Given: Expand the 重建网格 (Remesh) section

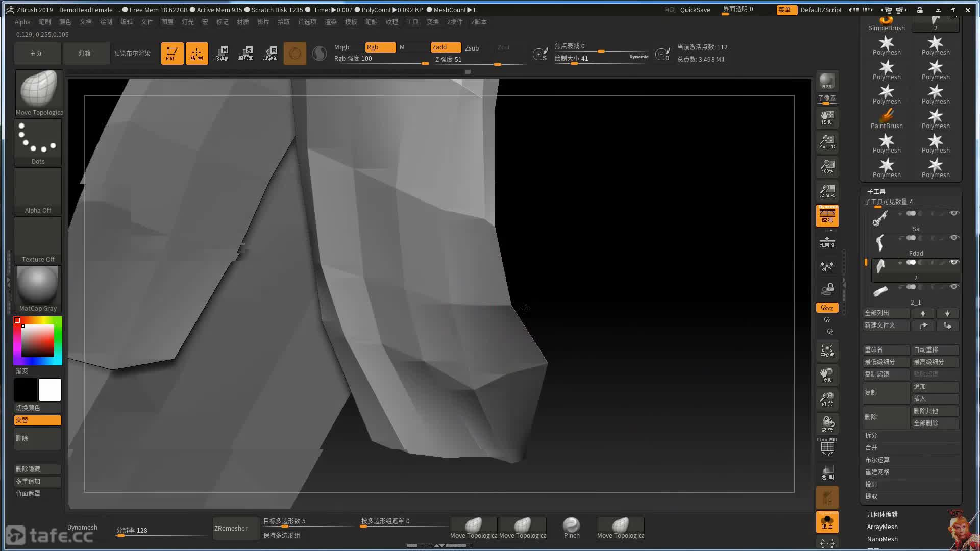Looking at the screenshot, I should pos(877,472).
